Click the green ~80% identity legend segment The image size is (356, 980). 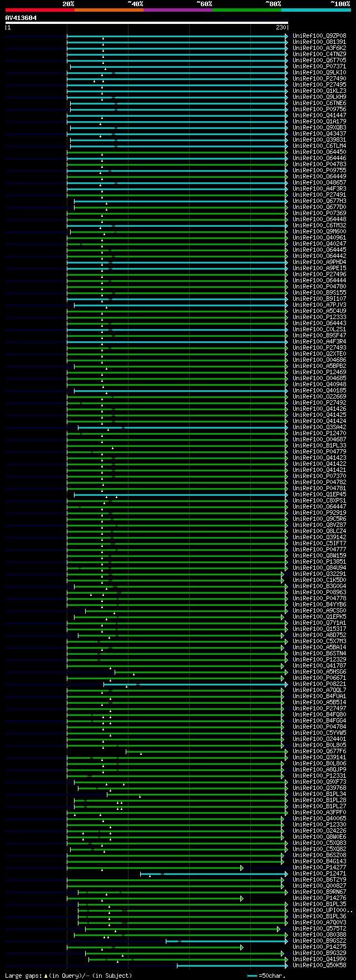tap(247, 10)
